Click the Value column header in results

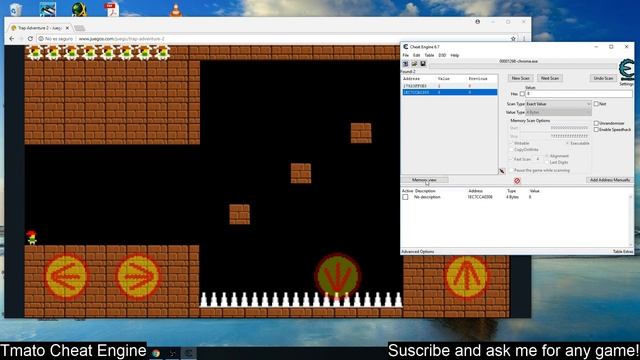tap(444, 78)
